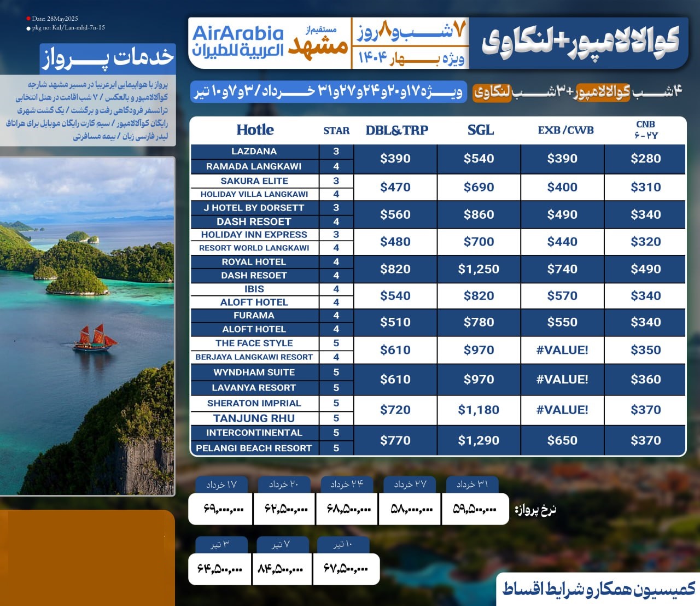Click the $690 SGL price
Image resolution: width=700 pixels, height=606 pixels.
479,188
